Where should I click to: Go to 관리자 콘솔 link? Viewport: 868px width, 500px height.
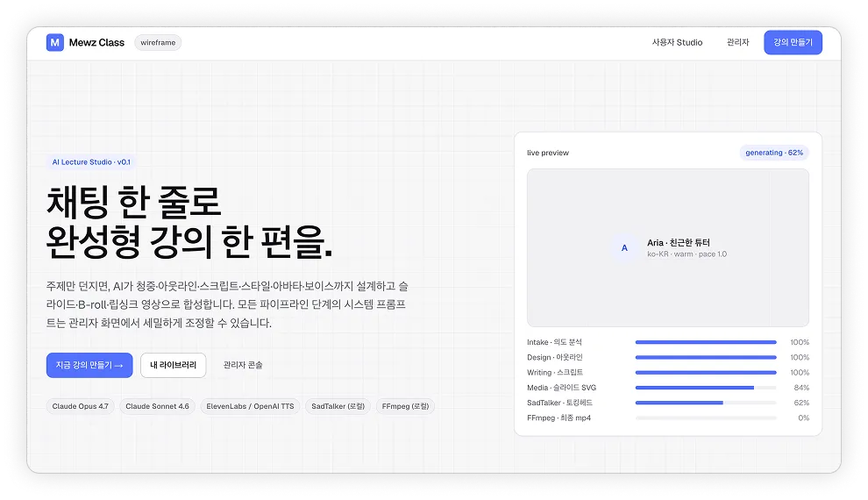pos(243,366)
